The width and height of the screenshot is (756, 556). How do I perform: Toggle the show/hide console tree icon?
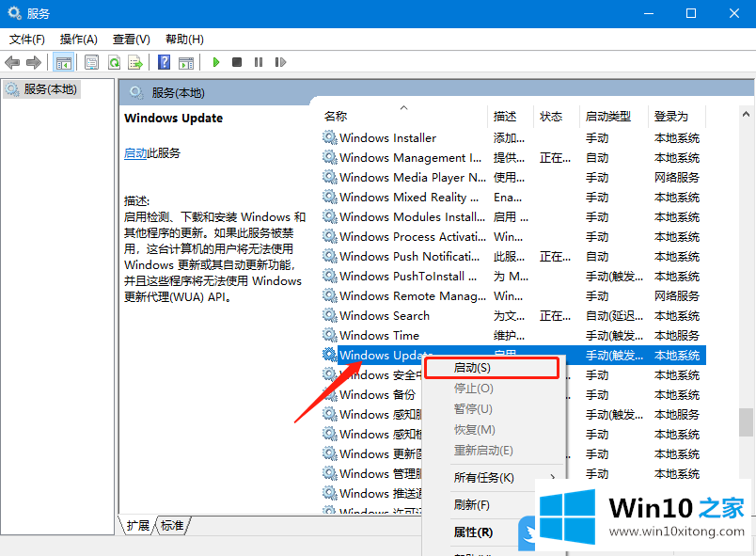pyautogui.click(x=64, y=62)
